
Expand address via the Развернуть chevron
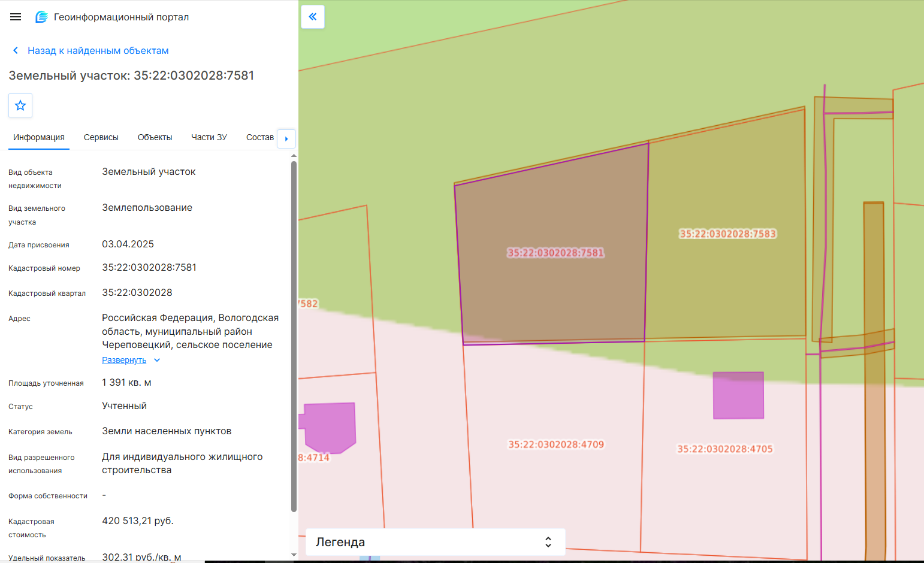[157, 360]
